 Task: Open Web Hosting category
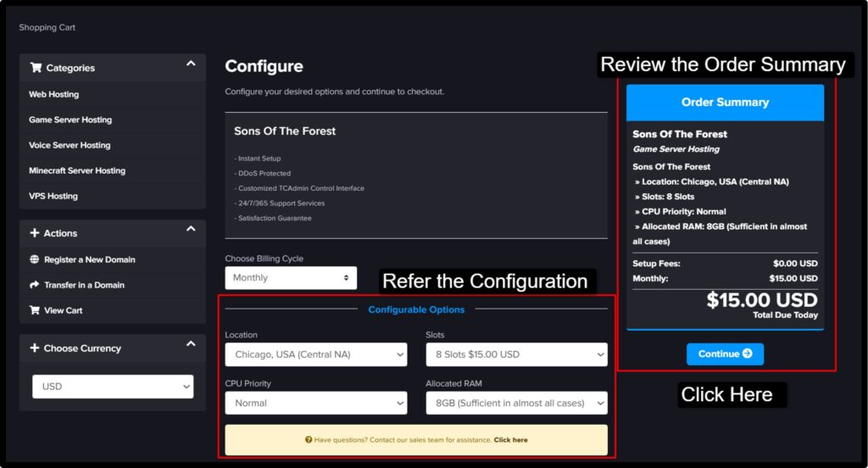tap(53, 94)
